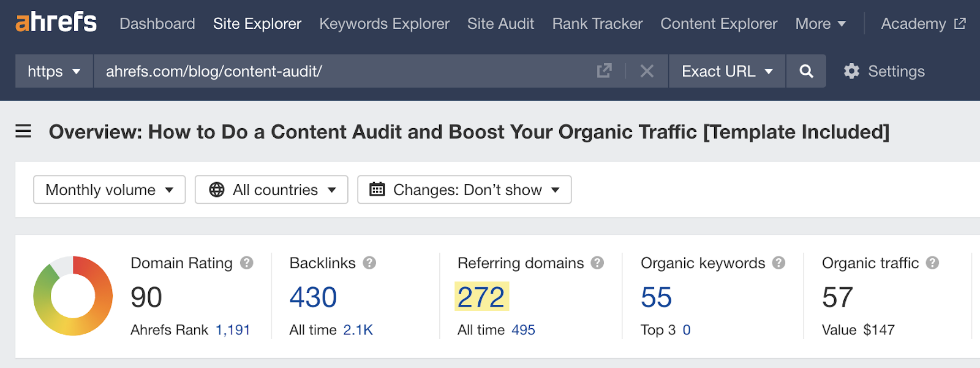The width and height of the screenshot is (980, 368).
Task: Click Organic keywords help icon
Action: (778, 263)
